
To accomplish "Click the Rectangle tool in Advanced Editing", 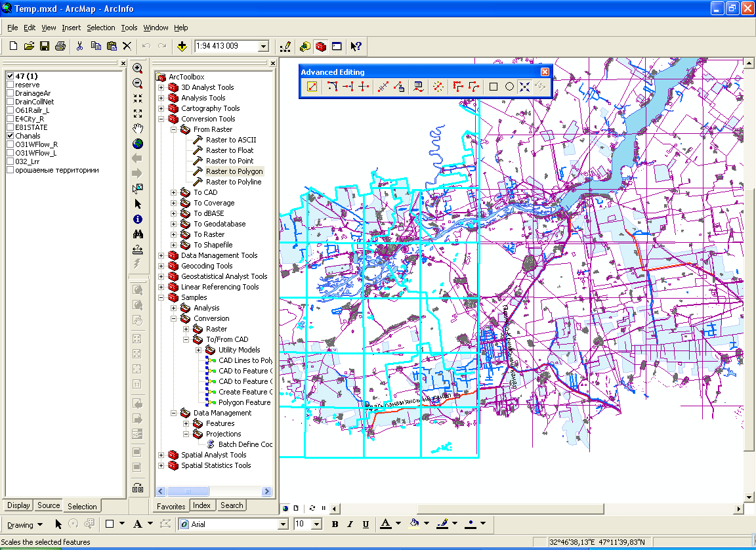I will [493, 87].
